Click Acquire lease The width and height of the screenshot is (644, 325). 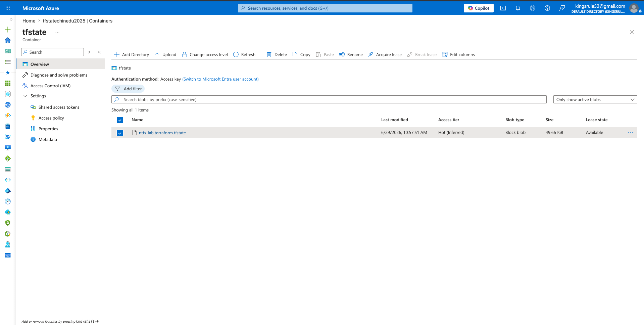click(385, 54)
